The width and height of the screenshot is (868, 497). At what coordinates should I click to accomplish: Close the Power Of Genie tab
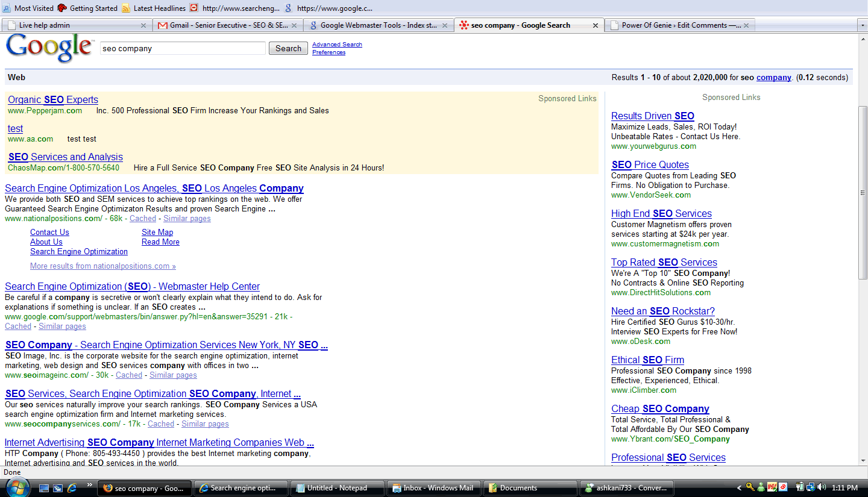tap(747, 25)
